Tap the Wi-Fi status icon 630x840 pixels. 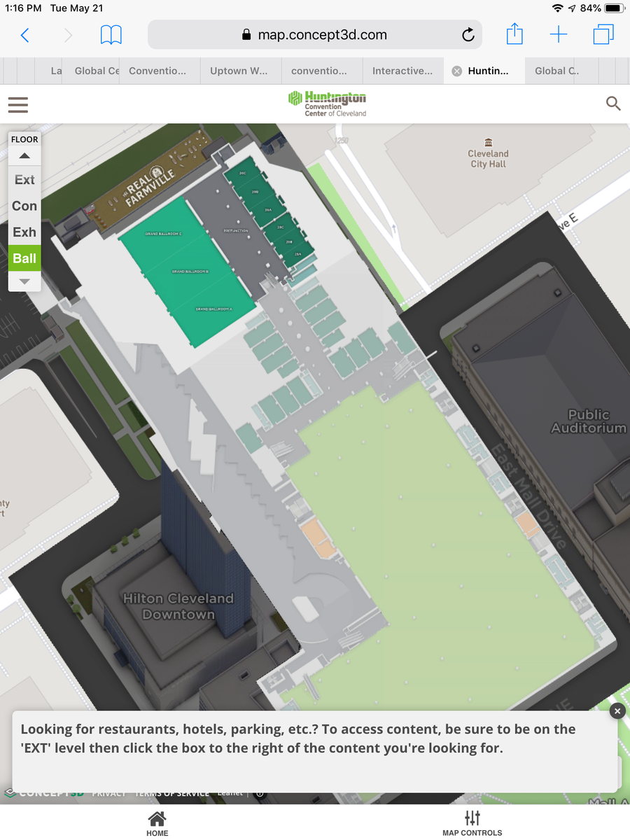coord(558,8)
